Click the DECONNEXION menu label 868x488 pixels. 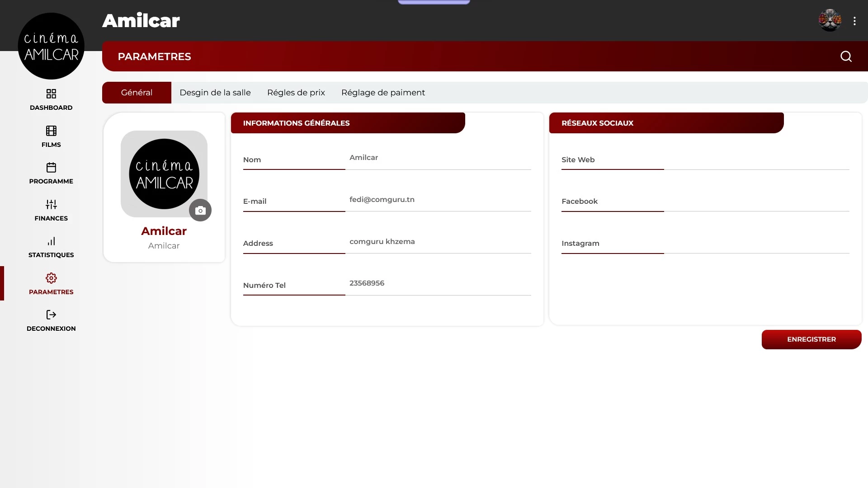click(x=51, y=328)
